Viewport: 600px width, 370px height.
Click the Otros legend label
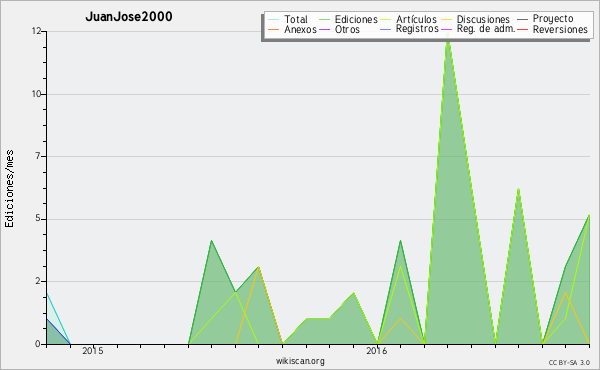[347, 29]
